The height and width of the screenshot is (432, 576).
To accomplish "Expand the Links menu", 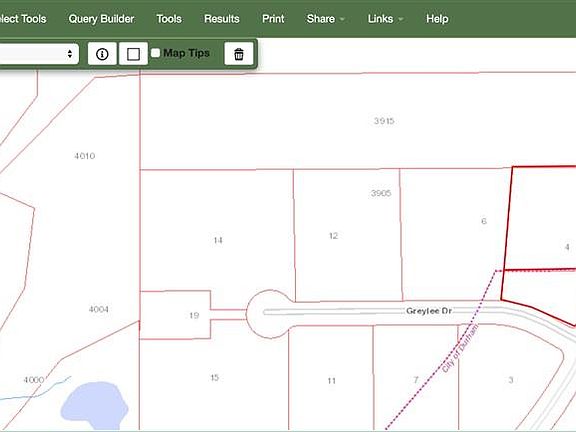I will tap(385, 19).
